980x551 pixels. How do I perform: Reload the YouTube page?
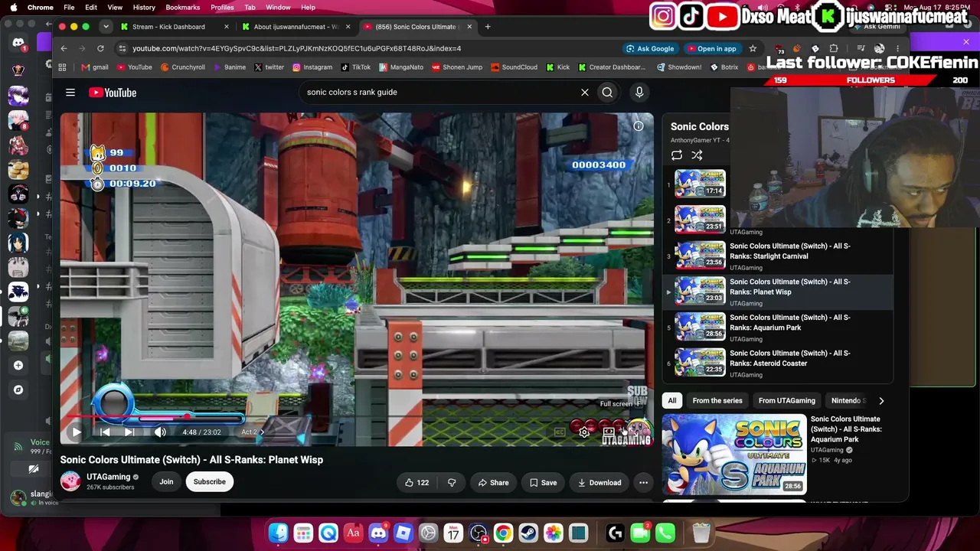tap(100, 48)
